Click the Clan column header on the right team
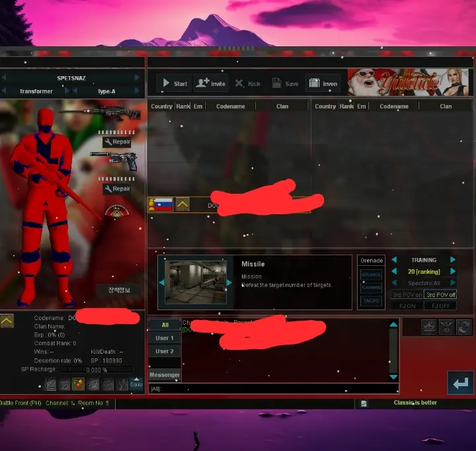The width and height of the screenshot is (476, 451). tap(446, 106)
